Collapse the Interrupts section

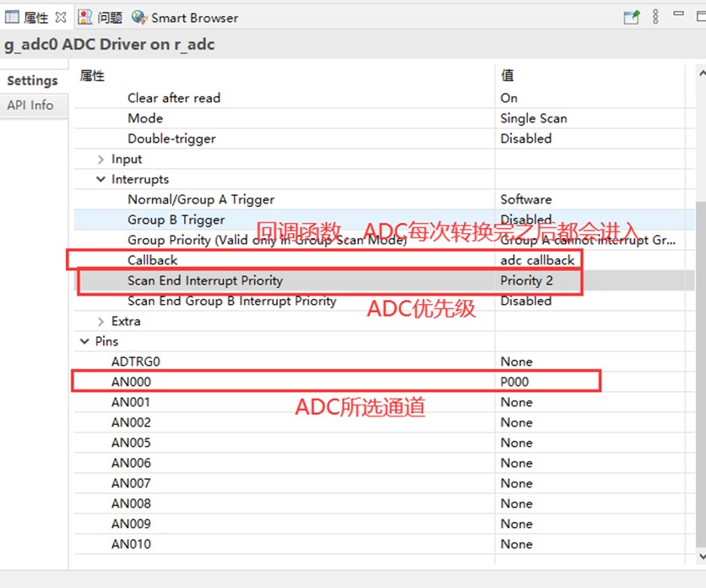[x=100, y=179]
